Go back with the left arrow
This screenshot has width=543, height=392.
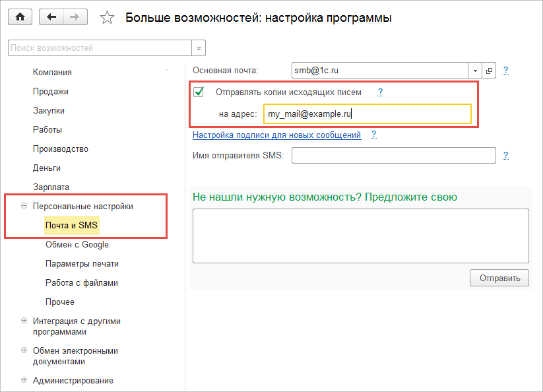coord(51,18)
